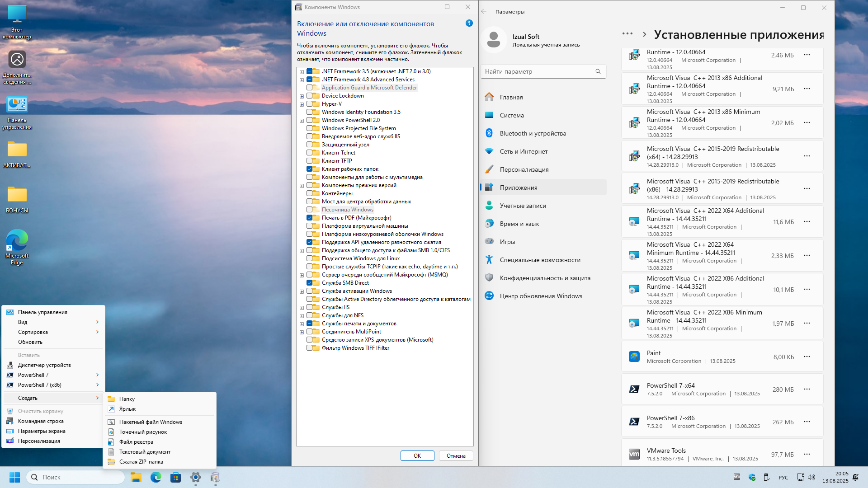Enable Платформа виртуальной машины checkbox
The image size is (868, 488).
310,226
